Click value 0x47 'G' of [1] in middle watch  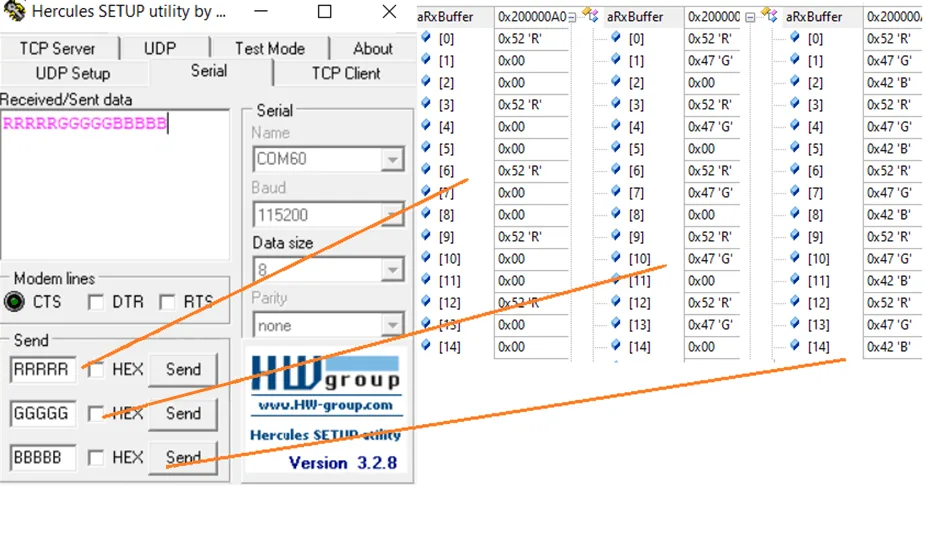coord(710,60)
